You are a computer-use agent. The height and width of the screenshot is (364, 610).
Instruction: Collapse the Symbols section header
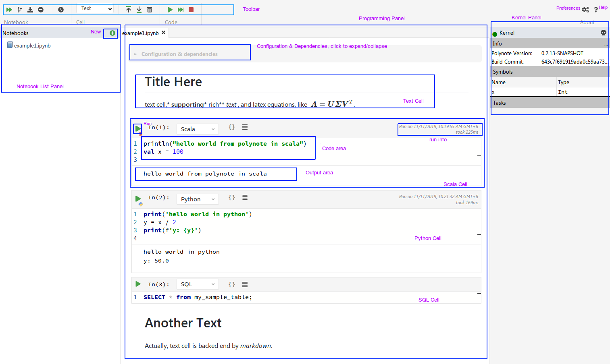(x=550, y=72)
